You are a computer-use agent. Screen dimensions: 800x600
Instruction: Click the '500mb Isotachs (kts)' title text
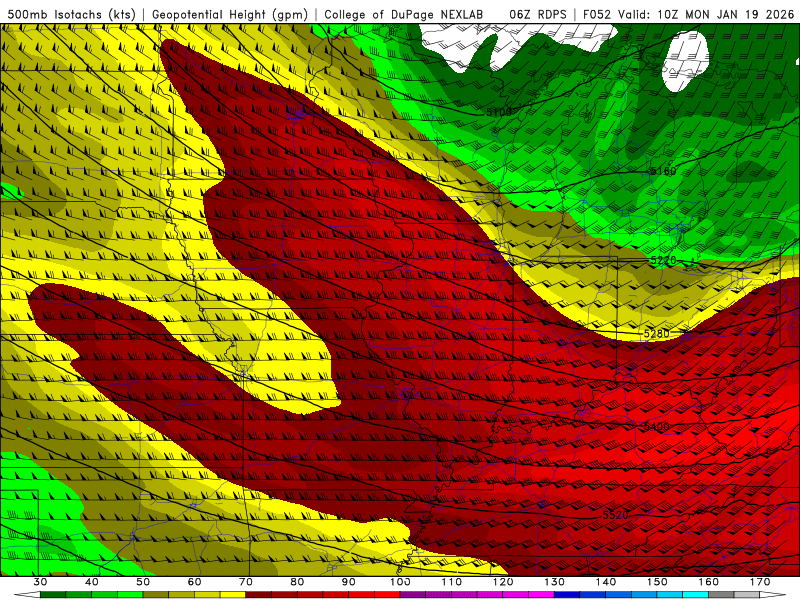pyautogui.click(x=71, y=14)
